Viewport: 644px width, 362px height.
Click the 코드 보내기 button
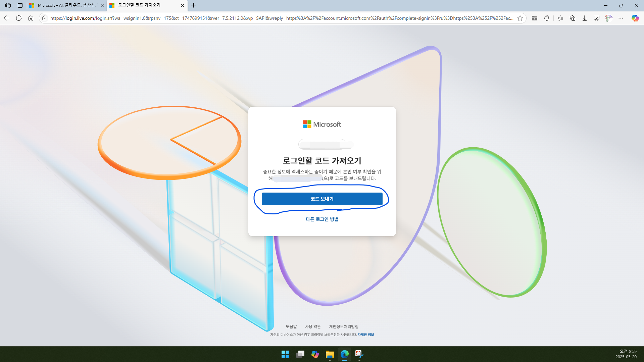[x=322, y=199]
